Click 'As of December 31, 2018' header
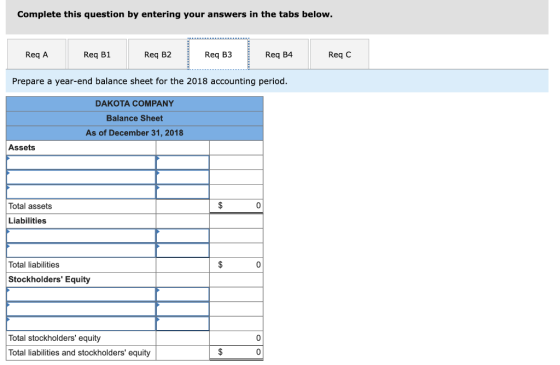560x365 pixels. click(135, 133)
